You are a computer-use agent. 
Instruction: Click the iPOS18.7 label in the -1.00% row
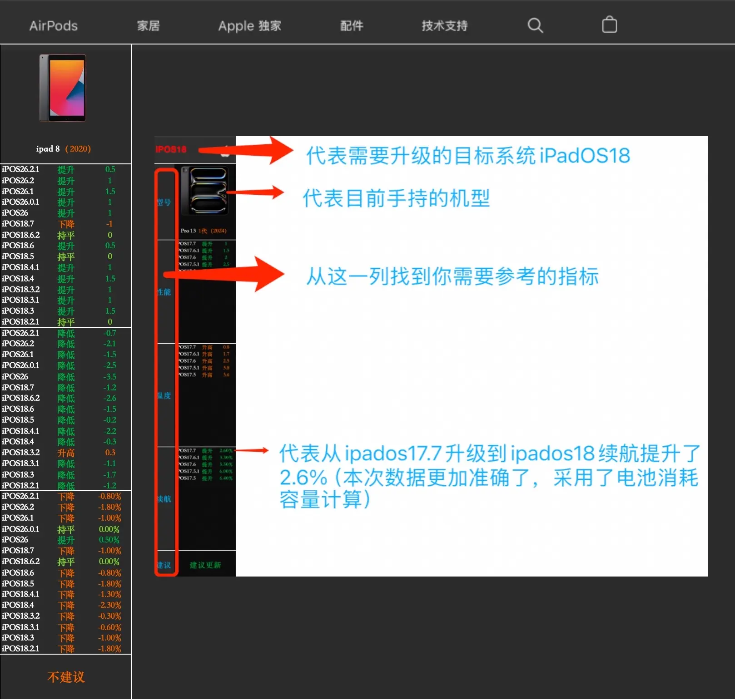pyautogui.click(x=18, y=551)
